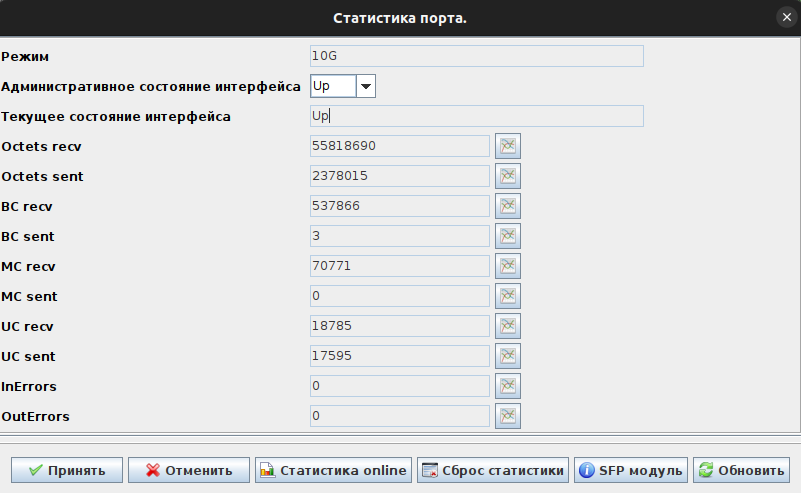Open the graph icon for Octets sent
Image resolution: width=801 pixels, height=493 pixels.
[509, 176]
